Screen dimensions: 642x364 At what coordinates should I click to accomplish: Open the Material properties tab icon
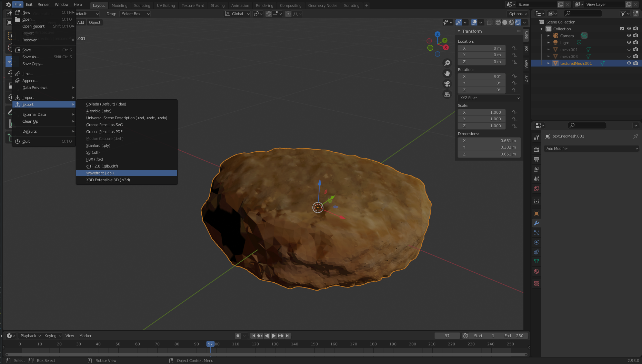pos(536,271)
